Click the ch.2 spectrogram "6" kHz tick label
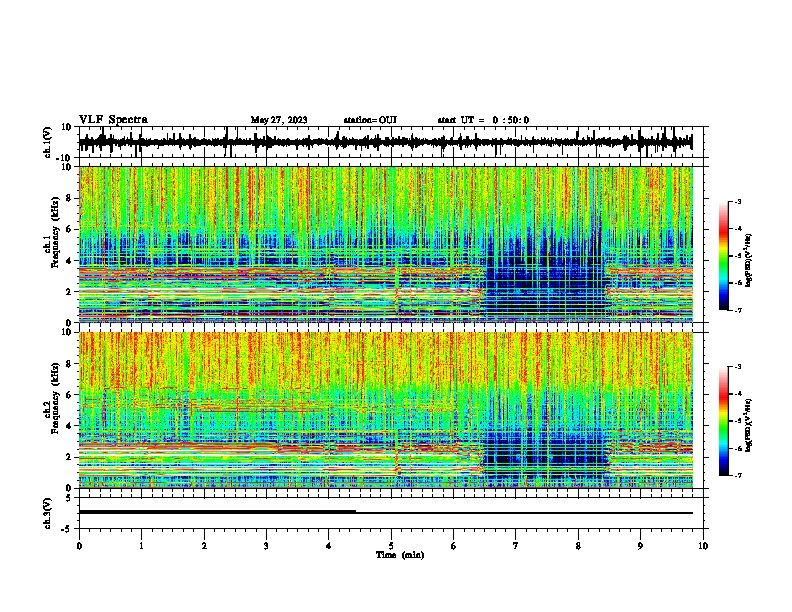 (68, 395)
